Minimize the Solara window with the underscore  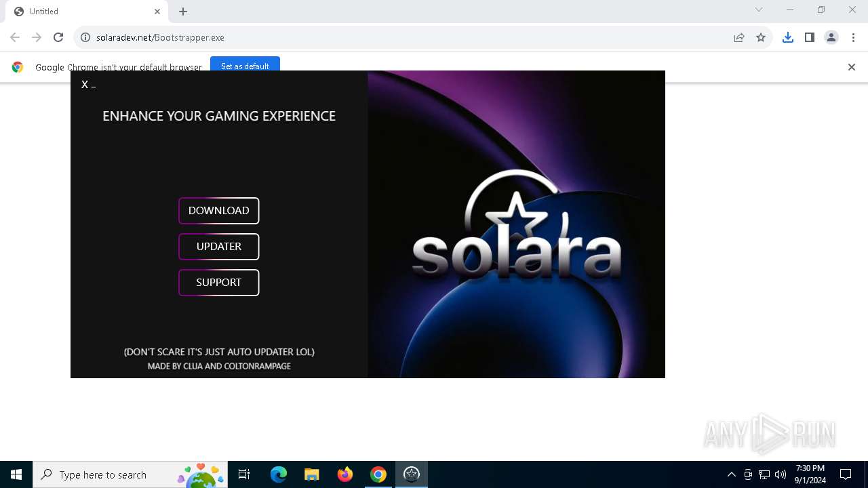[94, 86]
